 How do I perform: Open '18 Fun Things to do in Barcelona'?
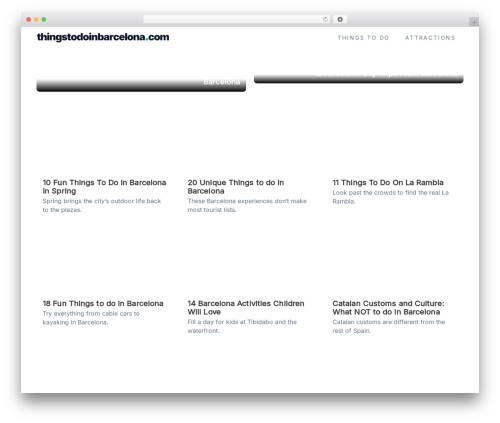coord(103,303)
